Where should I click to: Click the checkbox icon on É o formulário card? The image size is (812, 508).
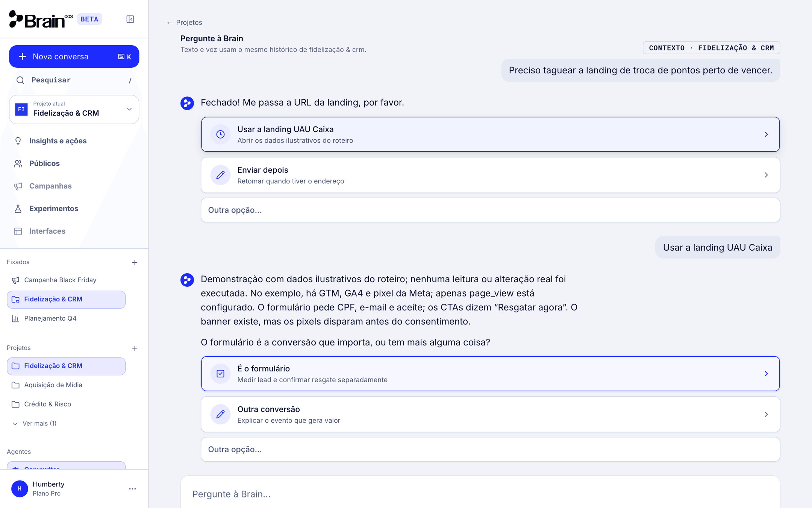click(x=220, y=374)
